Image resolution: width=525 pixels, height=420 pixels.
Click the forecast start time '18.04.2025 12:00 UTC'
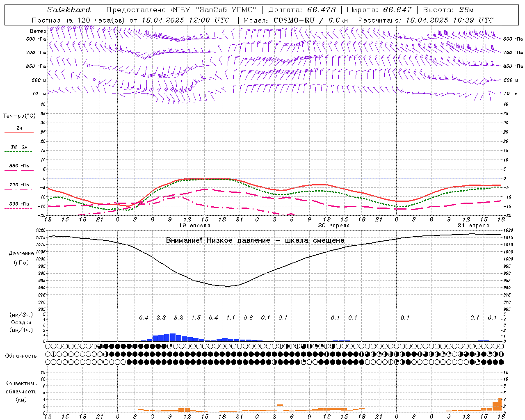[185, 20]
